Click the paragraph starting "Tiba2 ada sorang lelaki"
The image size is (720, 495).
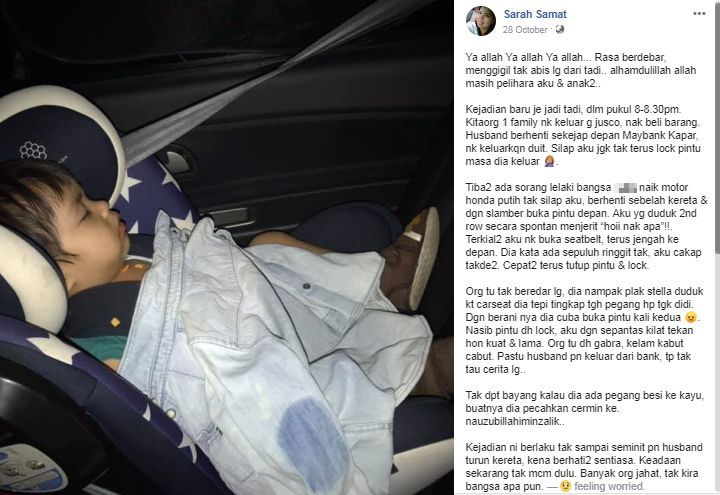pos(586,226)
